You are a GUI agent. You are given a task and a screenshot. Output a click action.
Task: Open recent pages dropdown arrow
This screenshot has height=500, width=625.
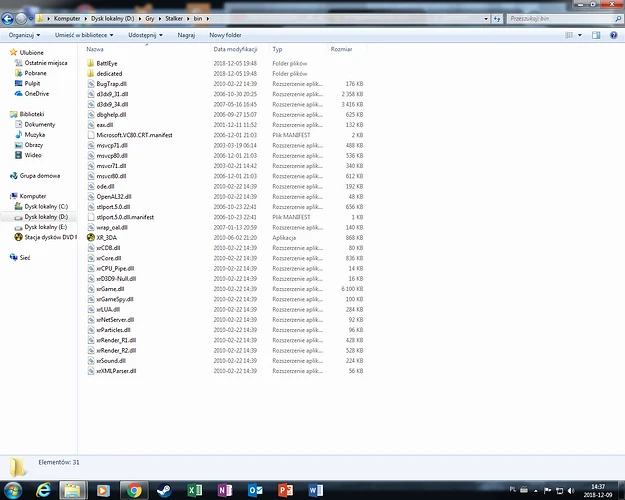point(31,18)
